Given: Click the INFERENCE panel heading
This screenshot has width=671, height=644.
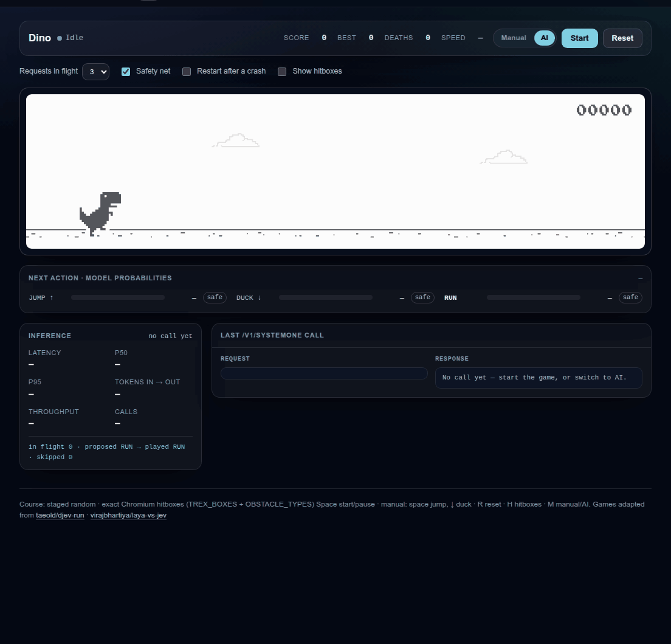Looking at the screenshot, I should (50, 336).
